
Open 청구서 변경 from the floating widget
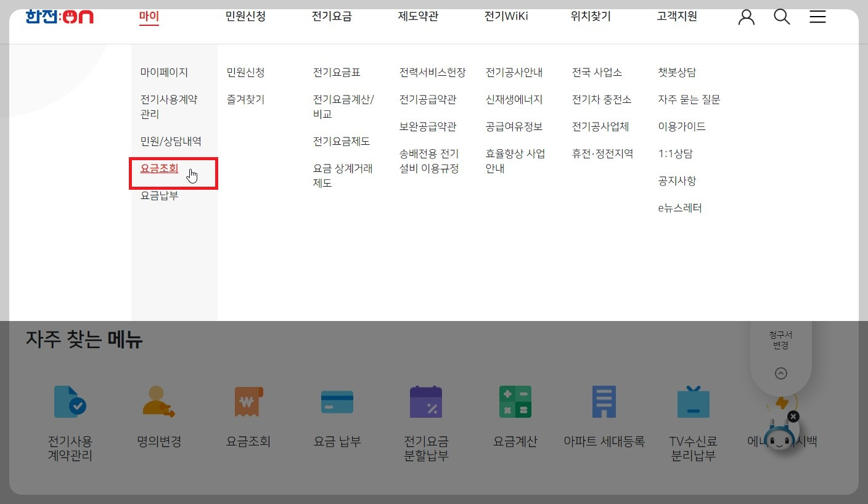tap(781, 339)
